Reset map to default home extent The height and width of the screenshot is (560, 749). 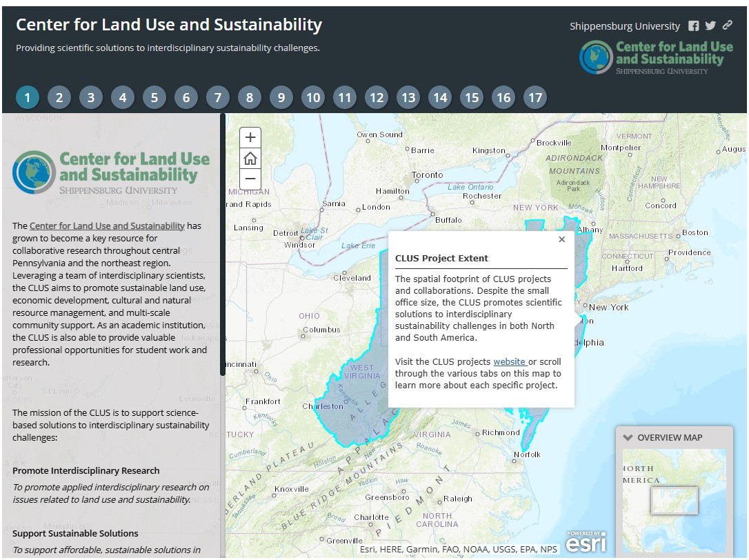point(250,159)
